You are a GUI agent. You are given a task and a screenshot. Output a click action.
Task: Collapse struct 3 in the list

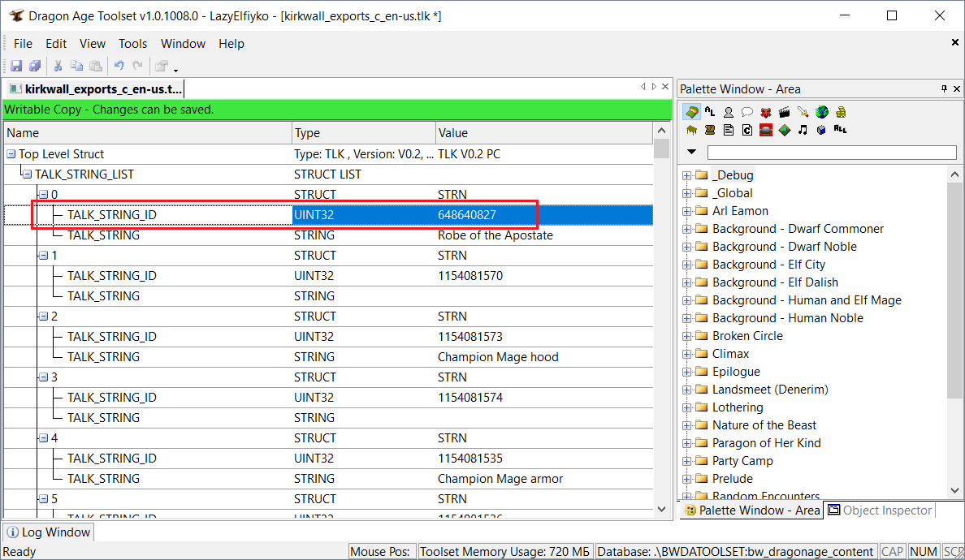pyautogui.click(x=43, y=377)
